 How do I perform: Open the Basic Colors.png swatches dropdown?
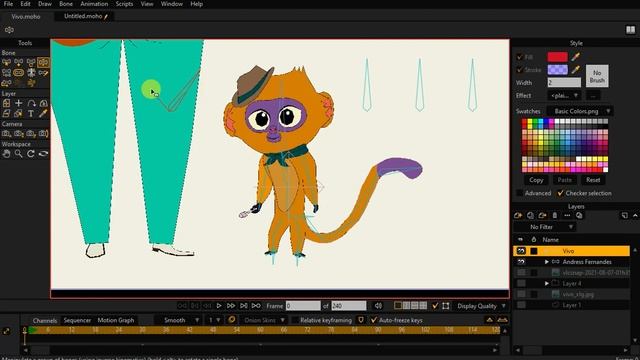(580, 111)
